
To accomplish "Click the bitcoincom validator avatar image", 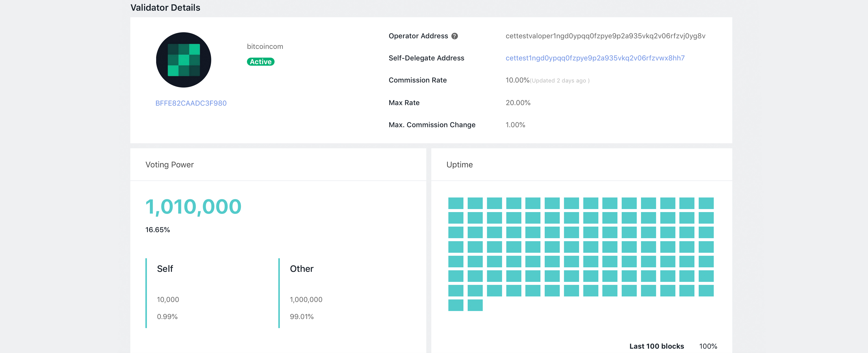I will click(x=184, y=60).
